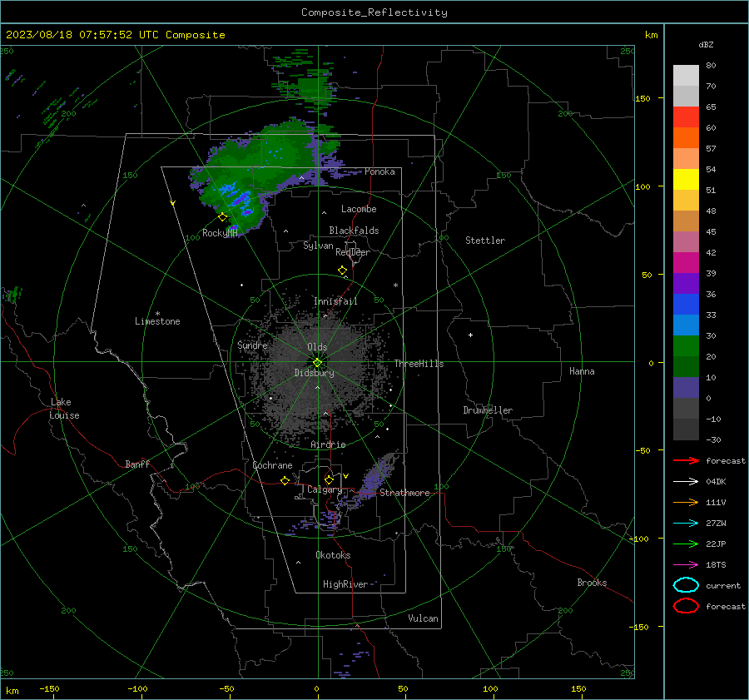Click the cyan 27ZW arrow in legend
The width and height of the screenshot is (749, 700).
point(686,524)
